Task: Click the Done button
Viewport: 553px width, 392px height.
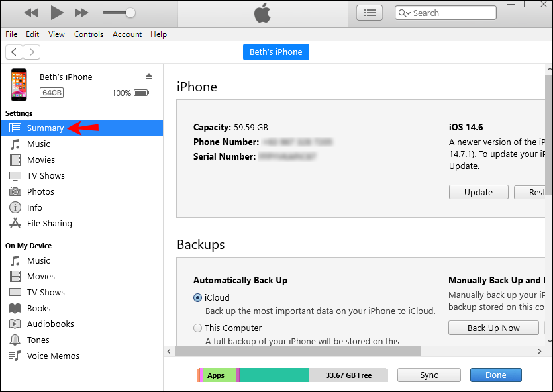Action: (x=496, y=375)
